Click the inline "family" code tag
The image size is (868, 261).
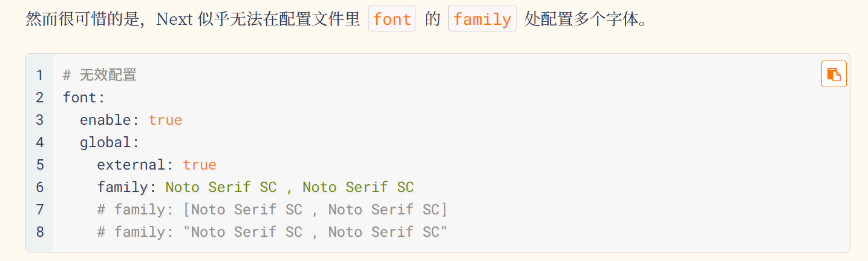pos(481,19)
